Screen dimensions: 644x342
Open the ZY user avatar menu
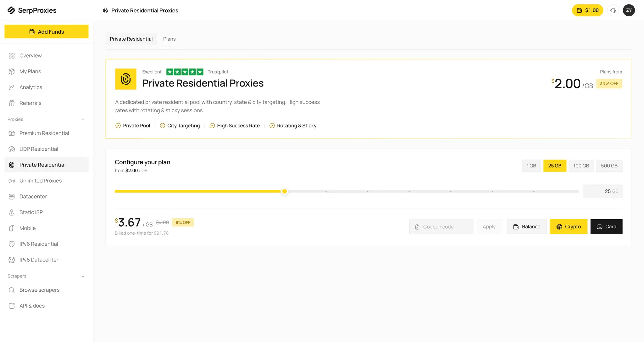[x=629, y=10]
